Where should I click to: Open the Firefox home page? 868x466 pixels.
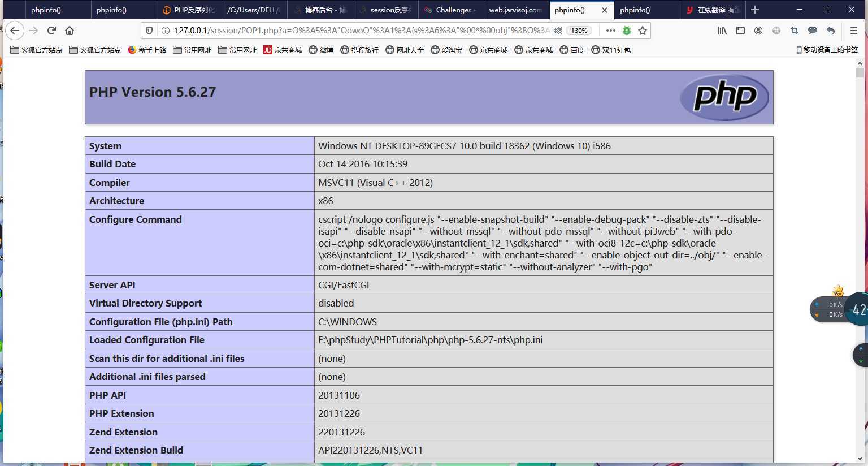coord(70,31)
